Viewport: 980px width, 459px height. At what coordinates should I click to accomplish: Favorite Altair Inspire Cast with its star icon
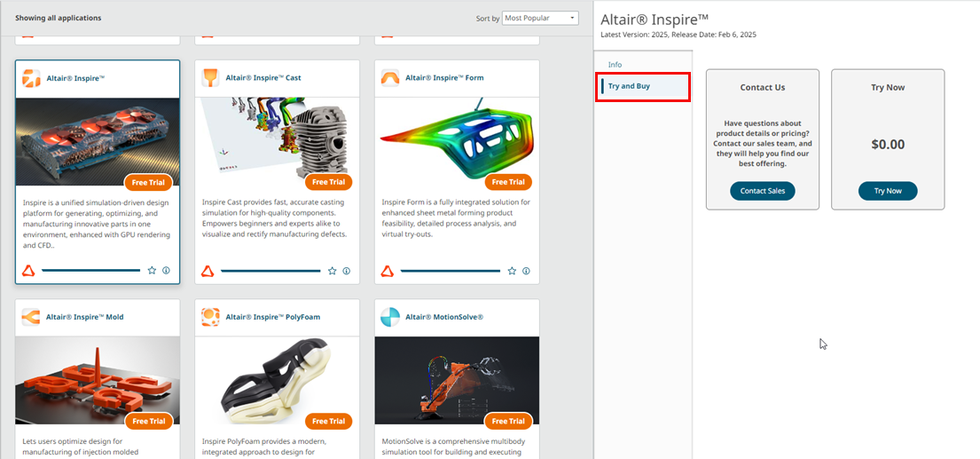click(332, 271)
